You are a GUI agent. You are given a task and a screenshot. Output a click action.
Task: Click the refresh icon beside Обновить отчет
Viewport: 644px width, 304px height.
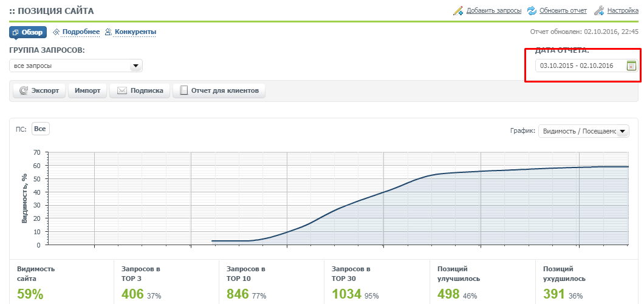(x=532, y=10)
